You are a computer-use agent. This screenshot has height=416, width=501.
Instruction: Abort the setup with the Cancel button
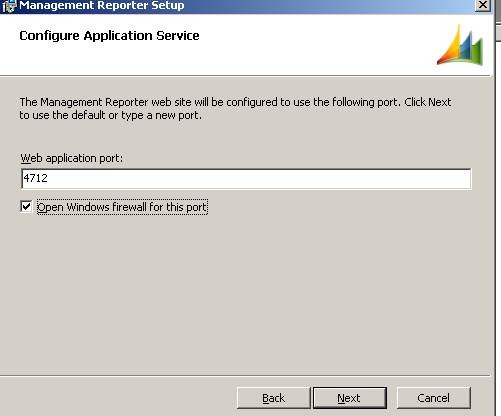(x=433, y=398)
